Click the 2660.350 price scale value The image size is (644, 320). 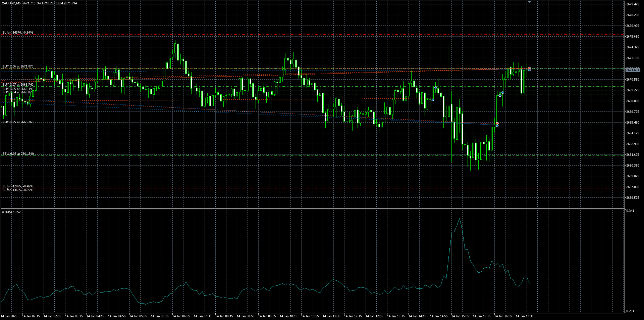tap(633, 166)
